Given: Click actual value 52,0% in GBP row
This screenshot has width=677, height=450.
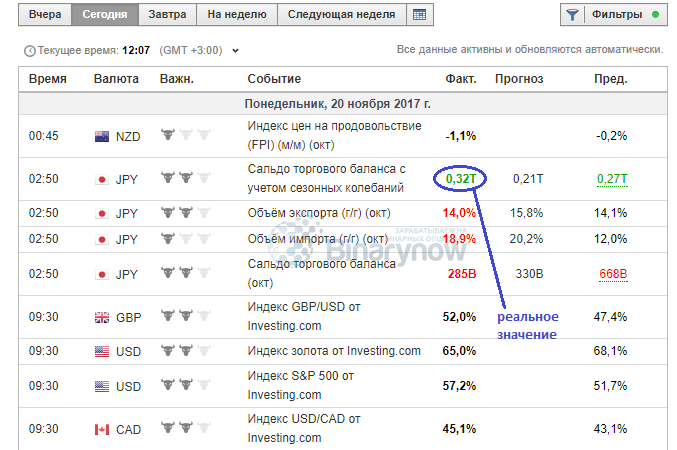Looking at the screenshot, I should tap(459, 317).
